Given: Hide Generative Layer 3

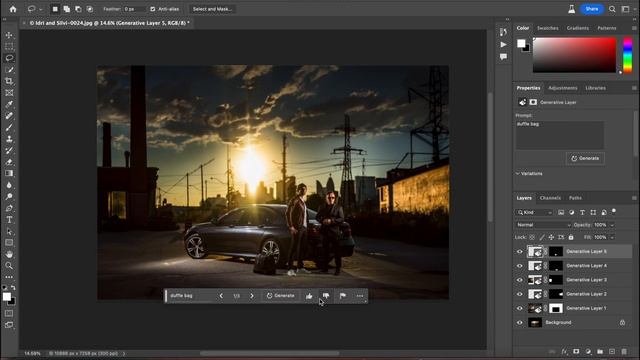Looking at the screenshot, I should click(x=520, y=280).
